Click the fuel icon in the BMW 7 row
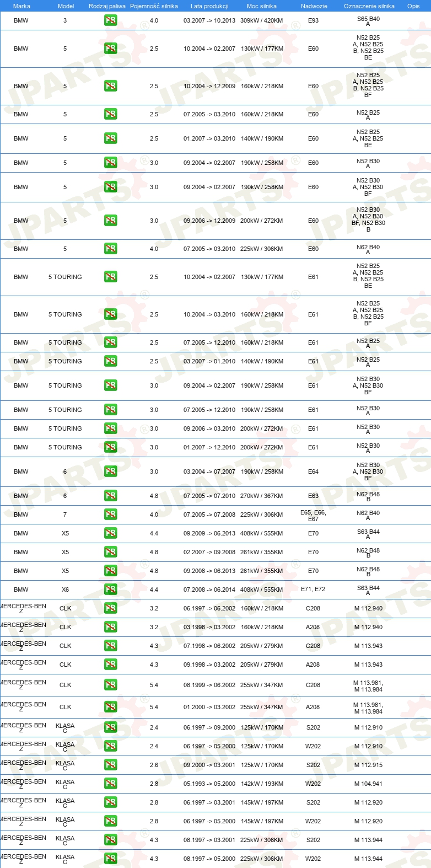Viewport: 431px width, 868px height. 111,515
